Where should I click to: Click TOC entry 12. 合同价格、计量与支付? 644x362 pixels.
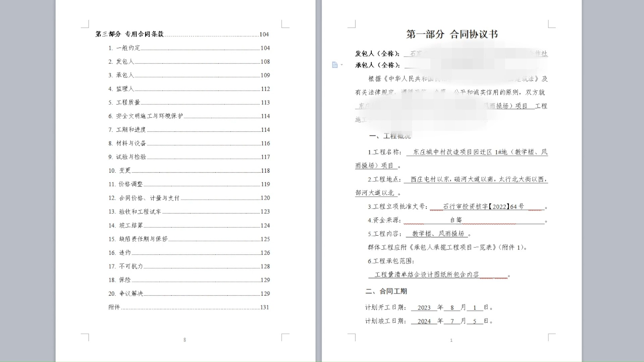coord(189,198)
